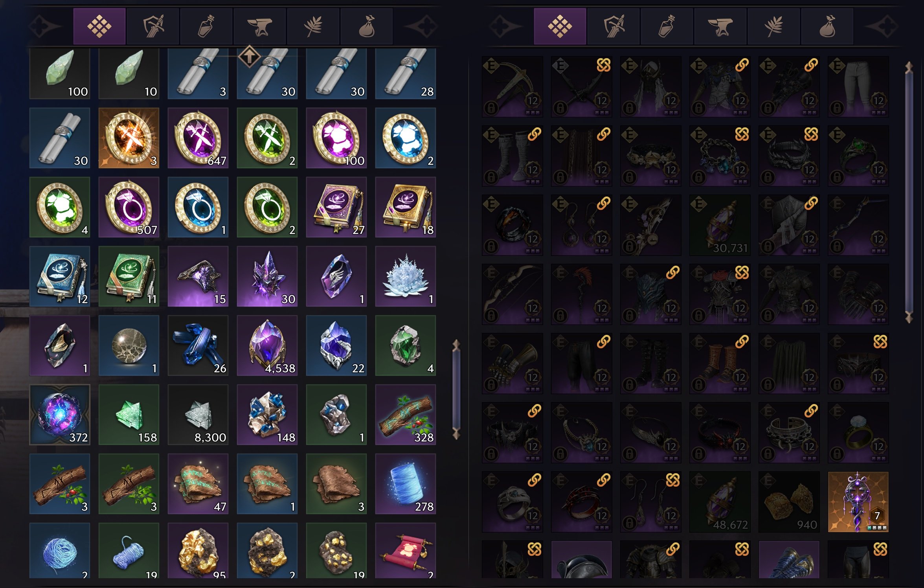This screenshot has width=924, height=588.
Task: Select the weapons and armor tab in left inventory
Action: pyautogui.click(x=153, y=26)
